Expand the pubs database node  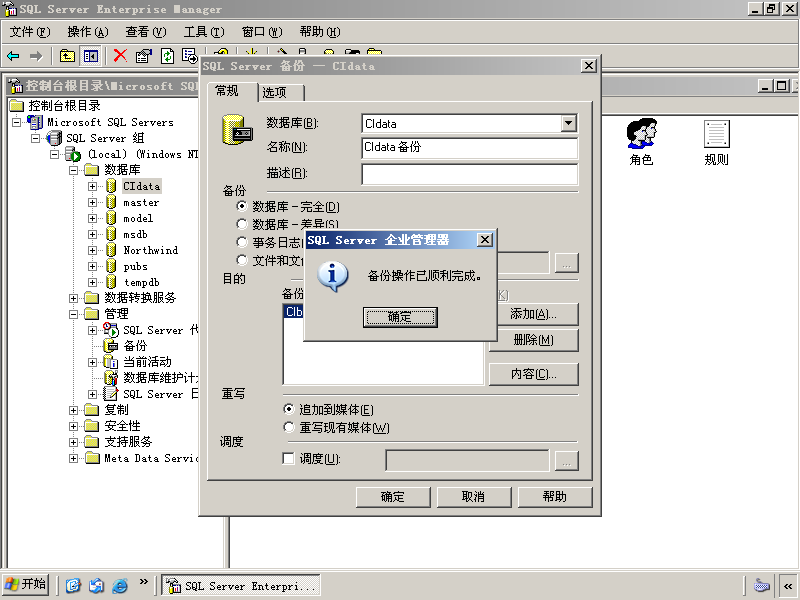[92, 266]
